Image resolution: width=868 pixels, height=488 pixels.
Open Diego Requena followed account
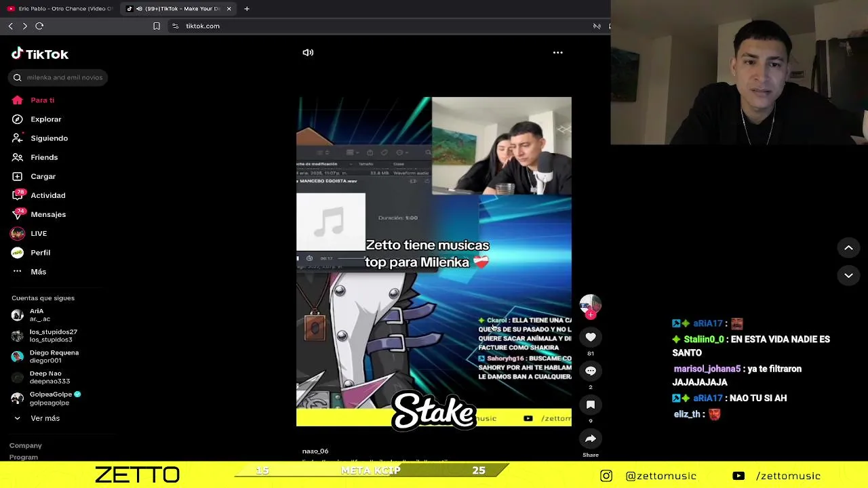pyautogui.click(x=45, y=357)
